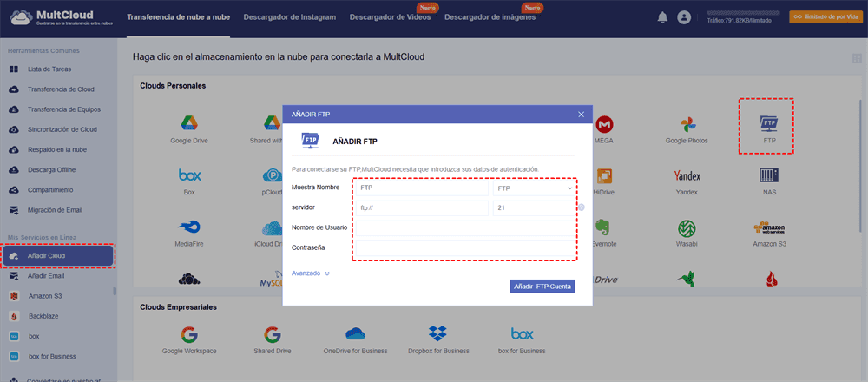868x382 pixels.
Task: Click the port number 21 field
Action: 534,208
